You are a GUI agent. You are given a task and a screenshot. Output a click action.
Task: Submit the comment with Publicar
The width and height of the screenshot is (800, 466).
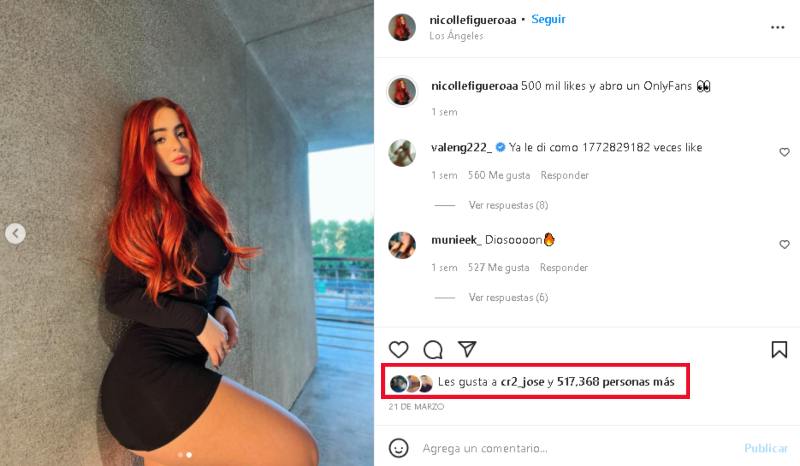coord(766,448)
